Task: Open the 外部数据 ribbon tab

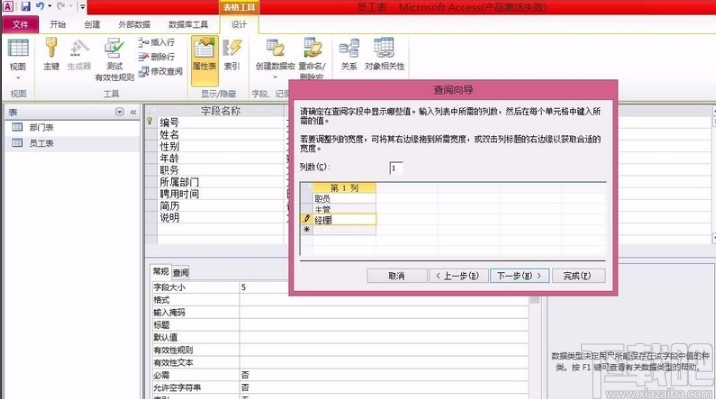Action: tap(134, 25)
